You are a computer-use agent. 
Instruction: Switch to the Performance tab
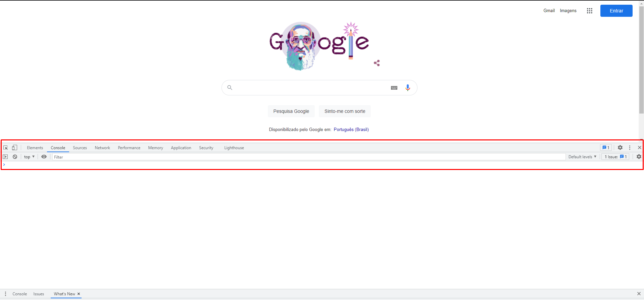coord(129,147)
